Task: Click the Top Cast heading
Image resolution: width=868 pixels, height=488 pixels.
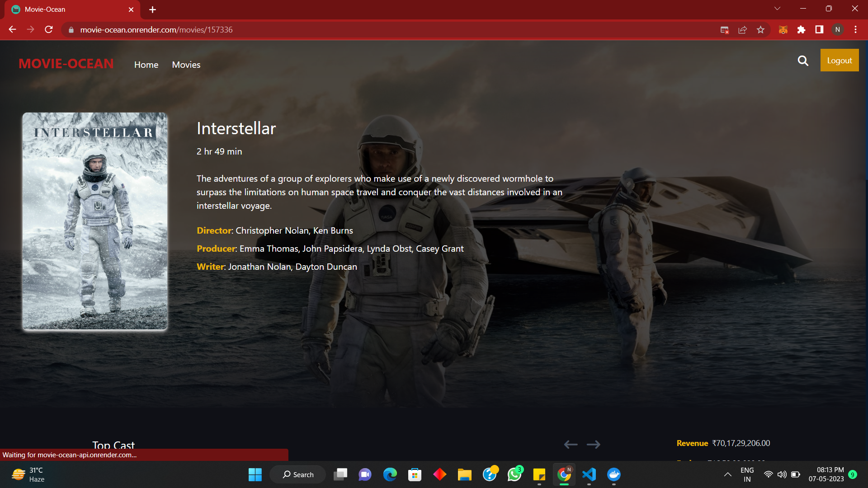Action: pos(113,445)
